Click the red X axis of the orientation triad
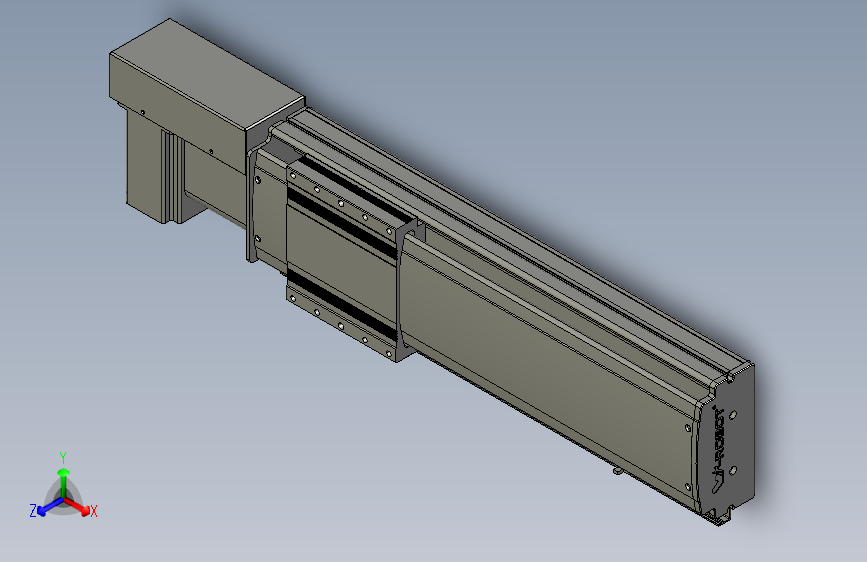Viewport: 867px width, 562px height. 78,506
